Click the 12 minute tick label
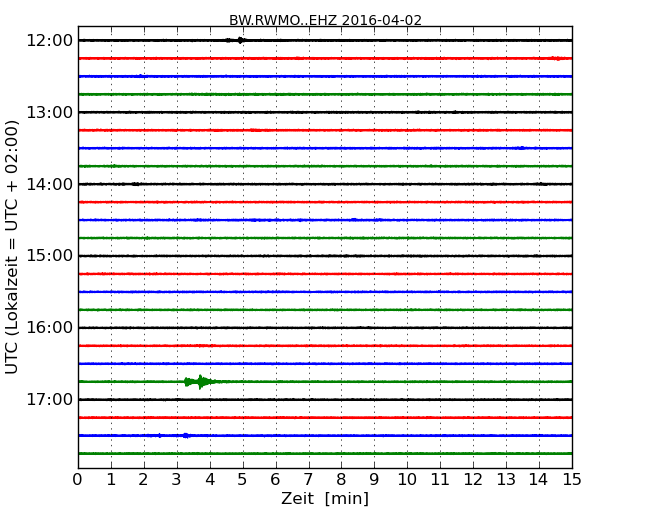Screen dimensions: 650x520 [x=473, y=480]
